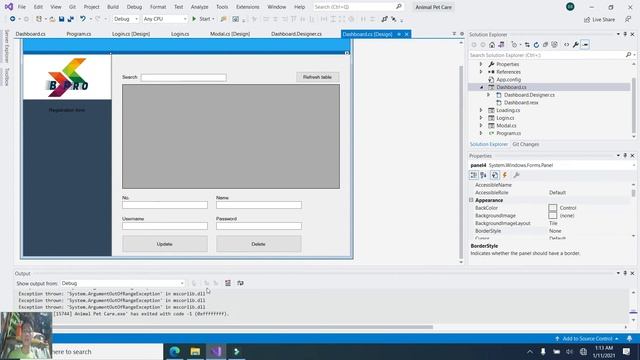Click the Save All toolbar icon
The height and width of the screenshot is (360, 640).
point(71,19)
